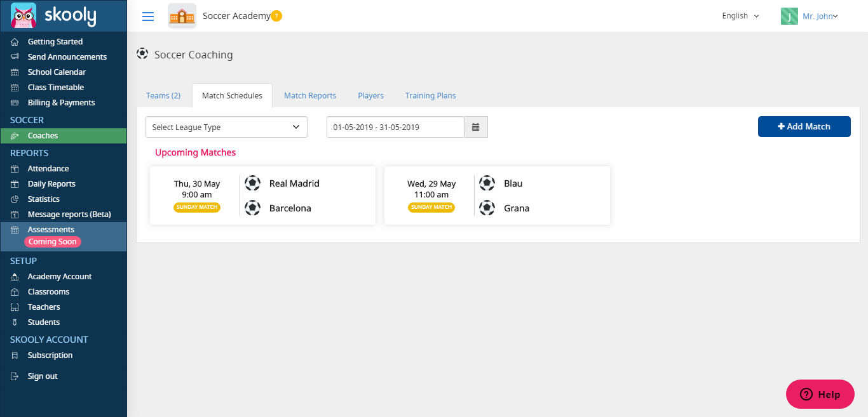Click the Grana team name
Screen dimensions: 868x417
click(x=517, y=208)
